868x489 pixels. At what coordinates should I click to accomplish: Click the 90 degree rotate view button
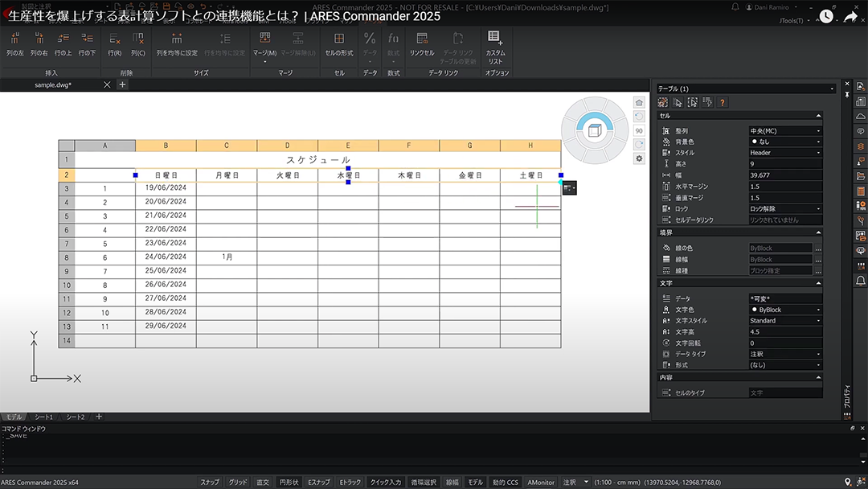(x=639, y=131)
